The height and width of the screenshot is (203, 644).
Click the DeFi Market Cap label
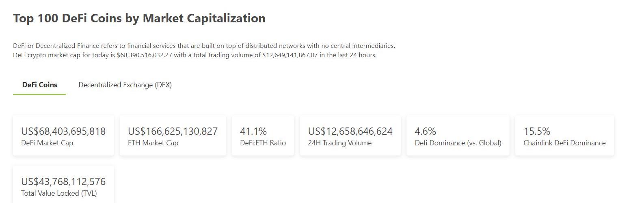point(47,143)
